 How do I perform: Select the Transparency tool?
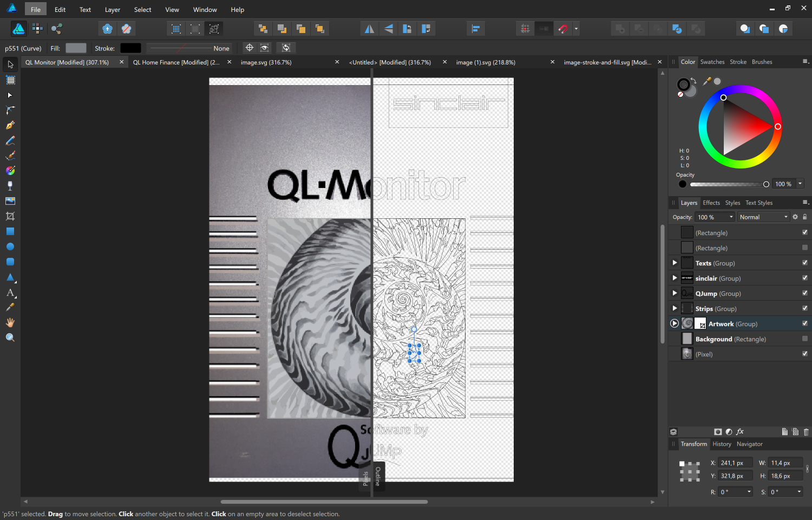click(x=10, y=186)
